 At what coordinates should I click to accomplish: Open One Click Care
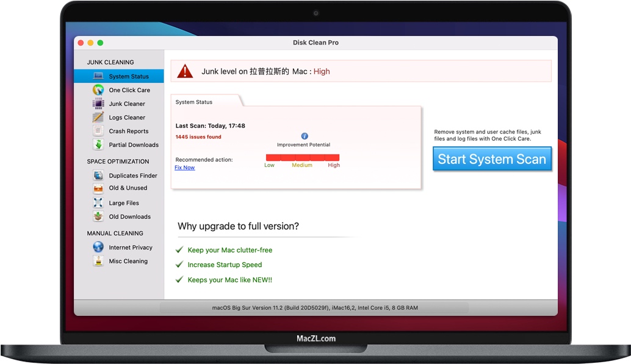tap(131, 90)
